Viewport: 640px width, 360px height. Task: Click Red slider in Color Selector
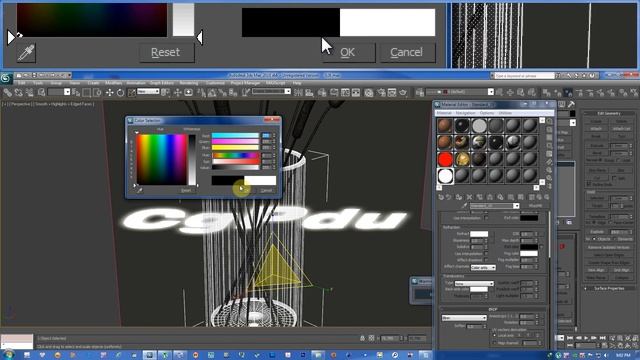pos(236,136)
